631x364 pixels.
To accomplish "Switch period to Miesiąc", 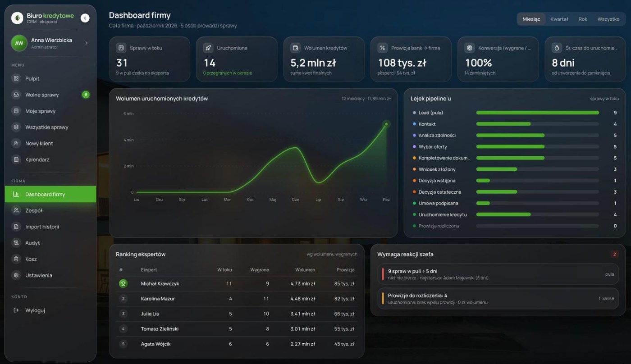I will pyautogui.click(x=531, y=19).
